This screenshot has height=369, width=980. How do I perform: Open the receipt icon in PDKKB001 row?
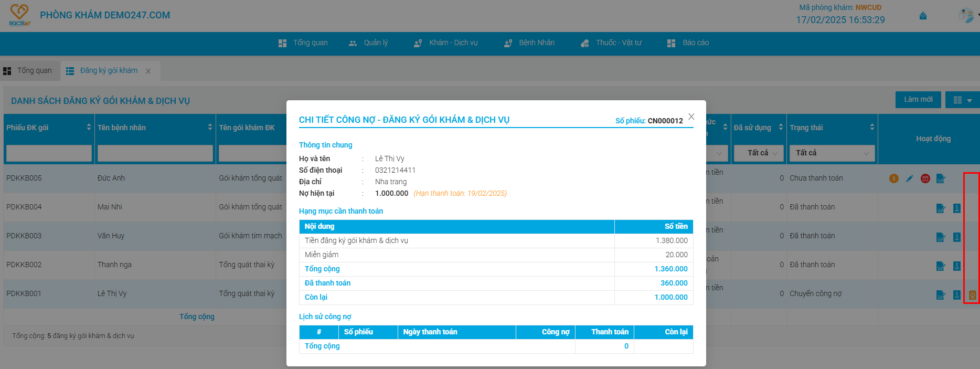[957, 295]
